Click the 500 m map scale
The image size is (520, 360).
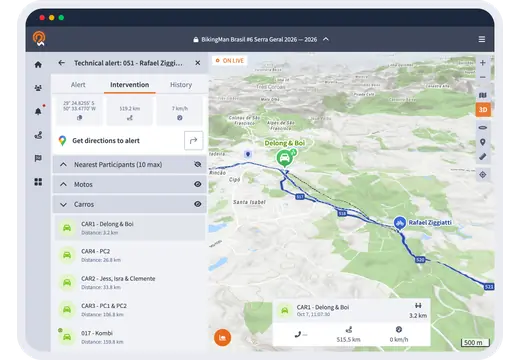(475, 342)
